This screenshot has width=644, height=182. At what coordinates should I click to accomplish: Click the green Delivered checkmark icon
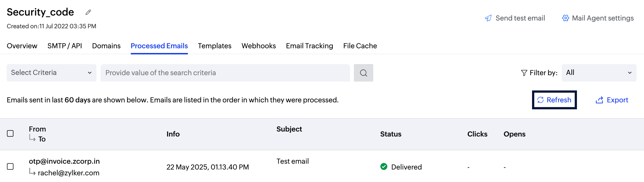[x=384, y=167]
